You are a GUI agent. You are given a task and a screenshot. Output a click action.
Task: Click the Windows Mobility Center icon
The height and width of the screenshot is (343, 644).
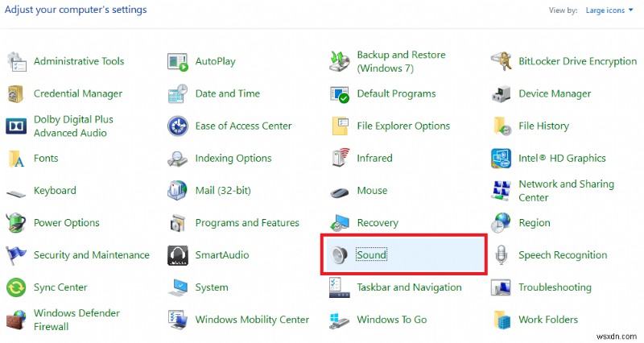click(x=178, y=320)
